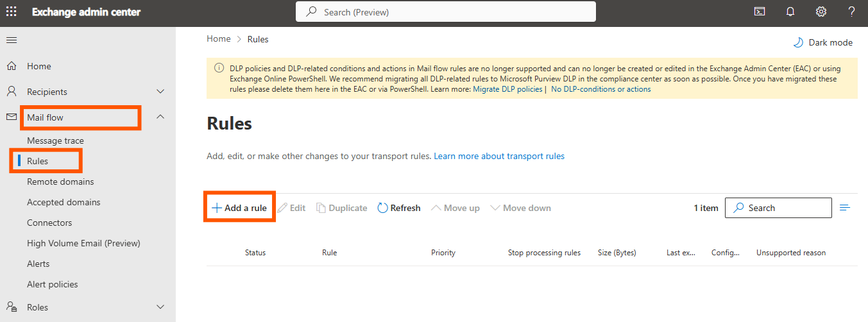Open the app launcher waffle icon
This screenshot has width=868, height=322.
[12, 12]
